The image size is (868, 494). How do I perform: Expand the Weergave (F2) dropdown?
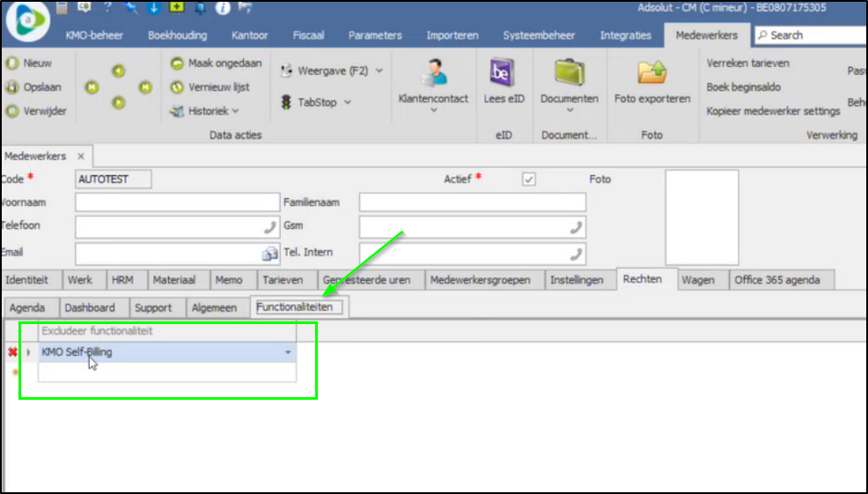[379, 70]
